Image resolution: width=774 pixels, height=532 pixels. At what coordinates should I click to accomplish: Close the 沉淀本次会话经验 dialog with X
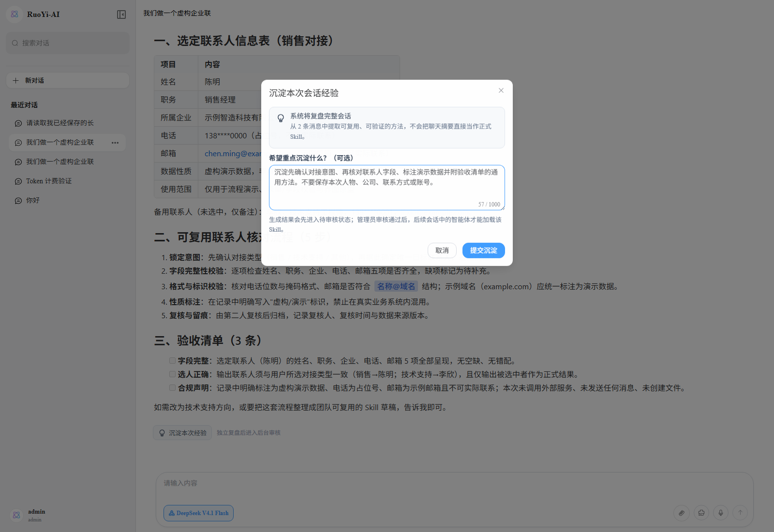[x=501, y=90]
